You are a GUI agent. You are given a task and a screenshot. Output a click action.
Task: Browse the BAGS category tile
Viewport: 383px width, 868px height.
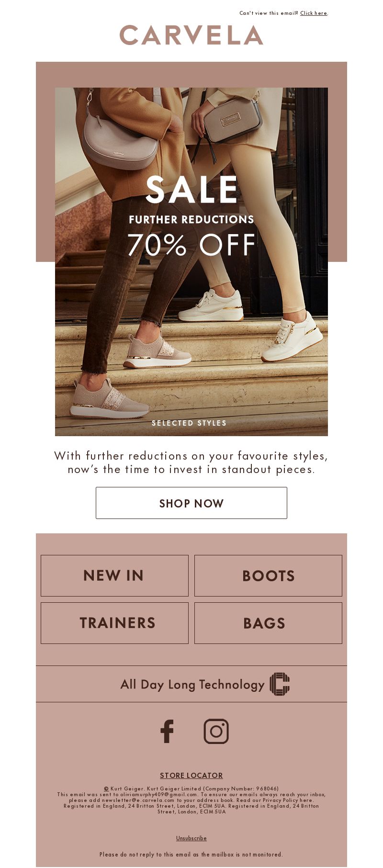[x=268, y=623]
